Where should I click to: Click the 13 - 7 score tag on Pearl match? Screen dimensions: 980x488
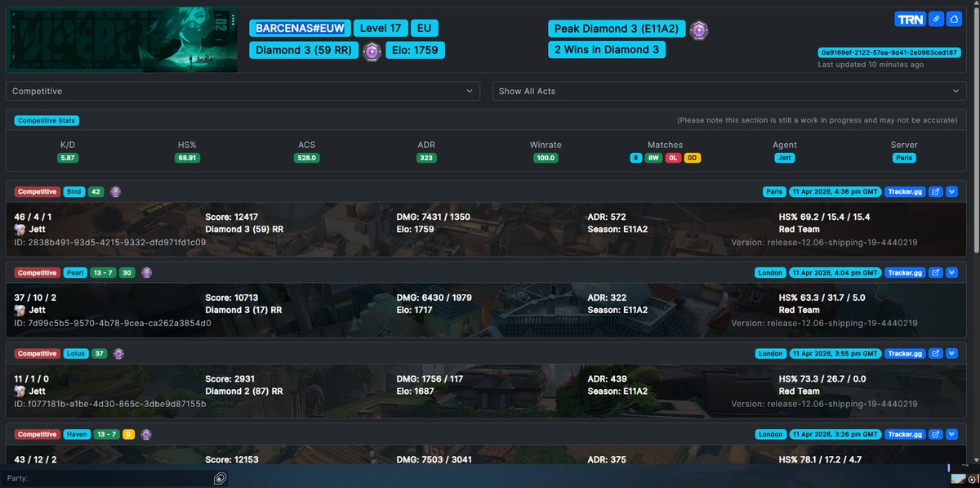103,272
